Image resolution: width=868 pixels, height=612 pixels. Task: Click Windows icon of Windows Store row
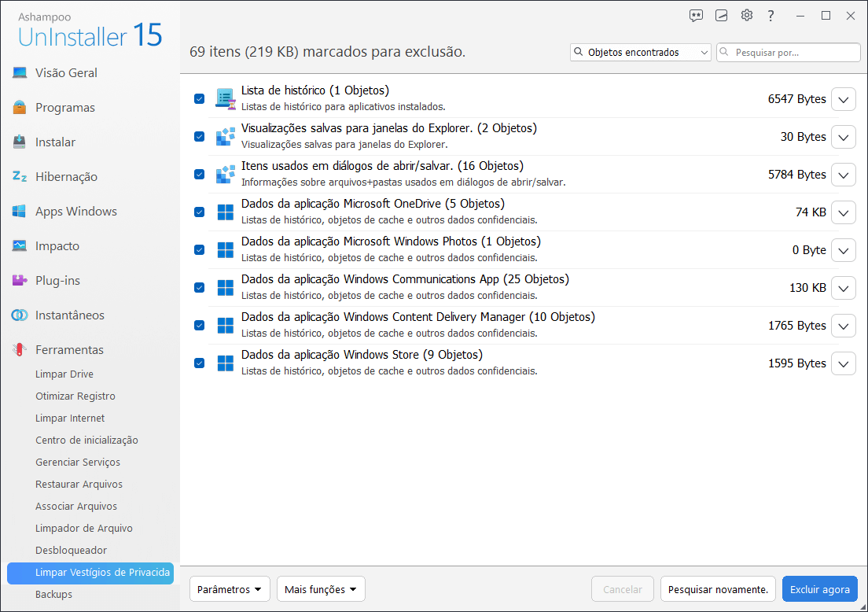(x=226, y=363)
